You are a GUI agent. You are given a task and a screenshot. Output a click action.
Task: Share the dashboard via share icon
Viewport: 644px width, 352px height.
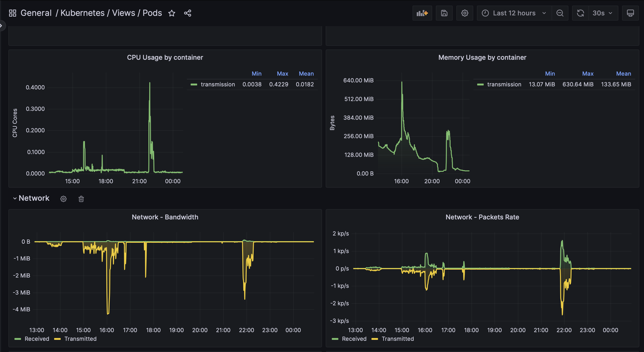click(x=188, y=13)
